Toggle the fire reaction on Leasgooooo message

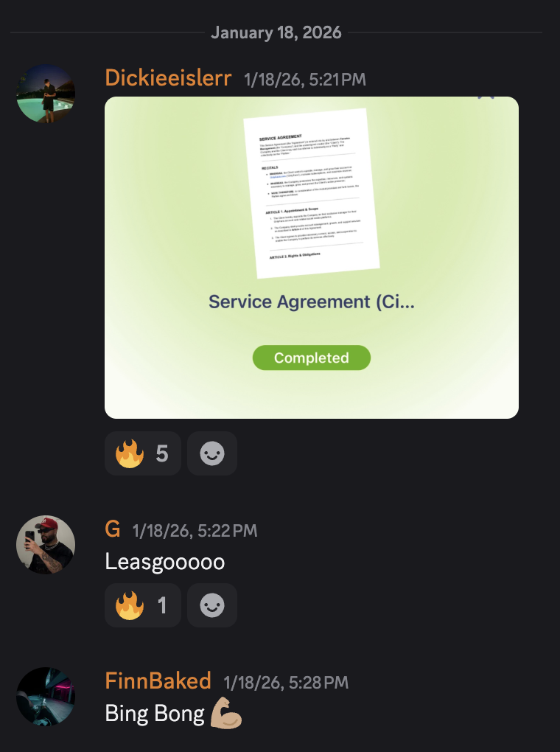142,605
